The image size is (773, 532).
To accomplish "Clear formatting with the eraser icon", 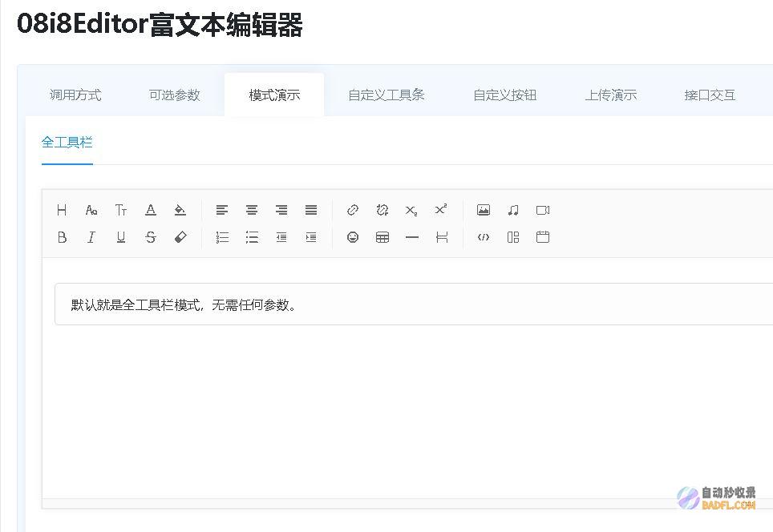I will click(180, 237).
